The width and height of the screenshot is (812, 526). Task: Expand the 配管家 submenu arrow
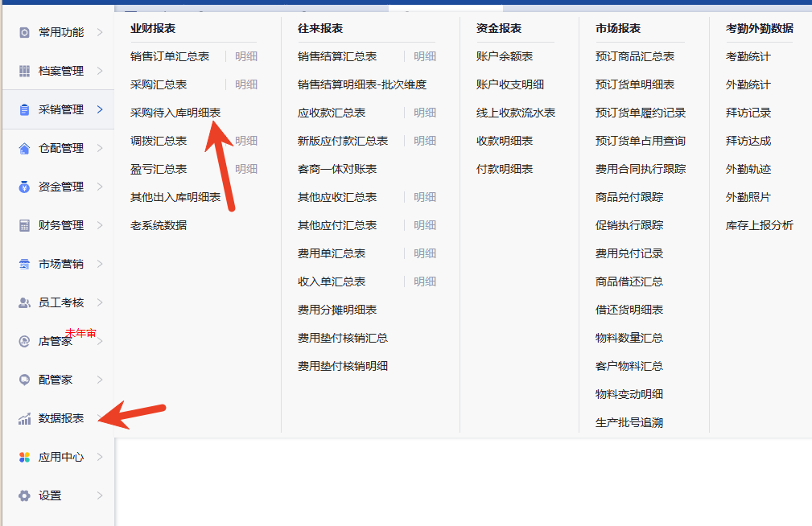(x=100, y=380)
